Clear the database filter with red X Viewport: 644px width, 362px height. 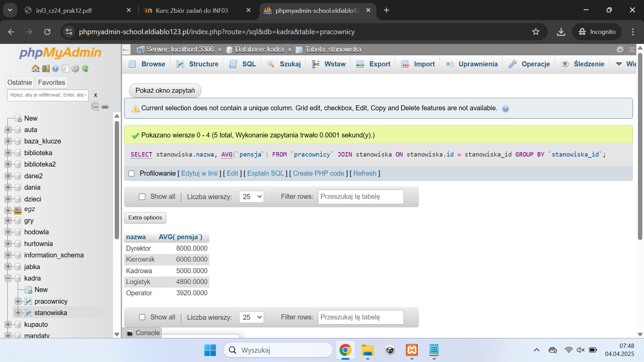(x=96, y=95)
